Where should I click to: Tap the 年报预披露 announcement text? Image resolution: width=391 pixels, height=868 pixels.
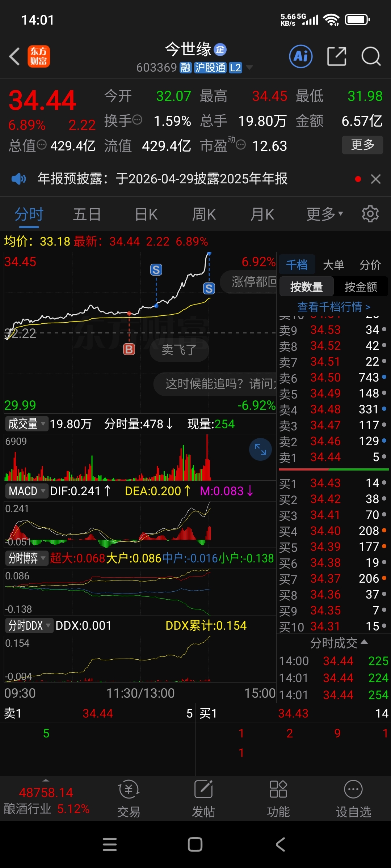[x=162, y=179]
